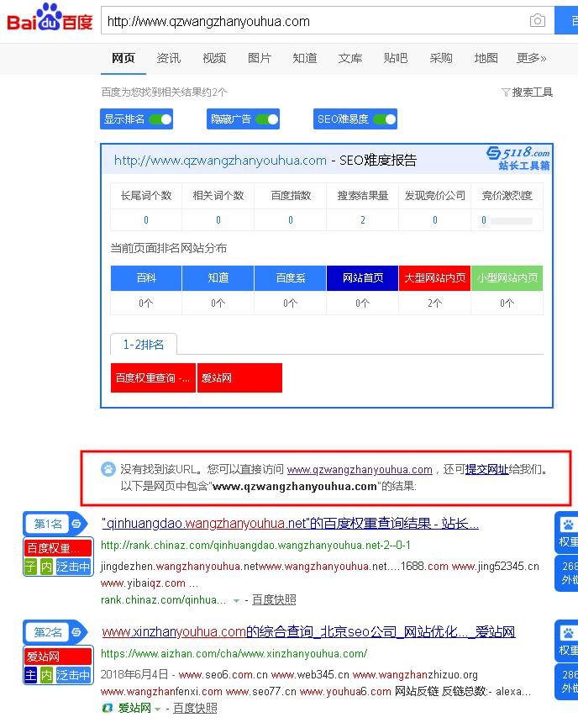
Task: Click the red 爱站网 ranking block
Action: click(239, 378)
